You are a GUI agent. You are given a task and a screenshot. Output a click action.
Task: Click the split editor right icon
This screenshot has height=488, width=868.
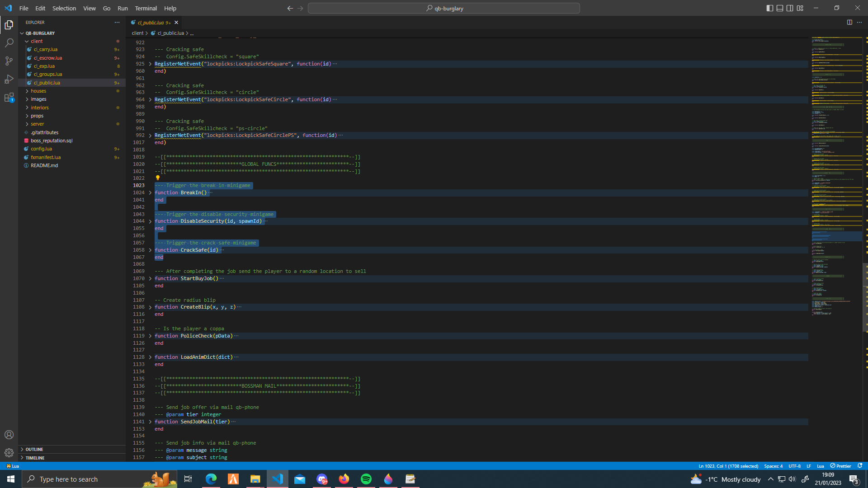point(849,22)
